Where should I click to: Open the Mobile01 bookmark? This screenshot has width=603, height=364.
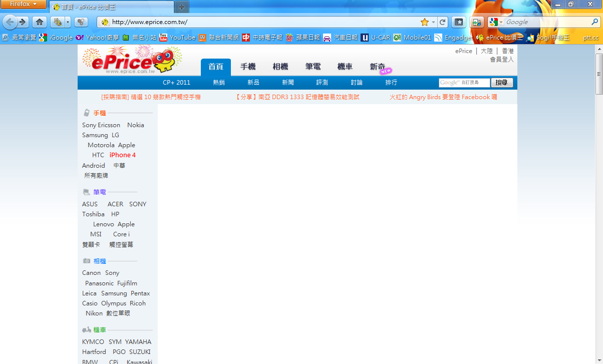pos(412,38)
